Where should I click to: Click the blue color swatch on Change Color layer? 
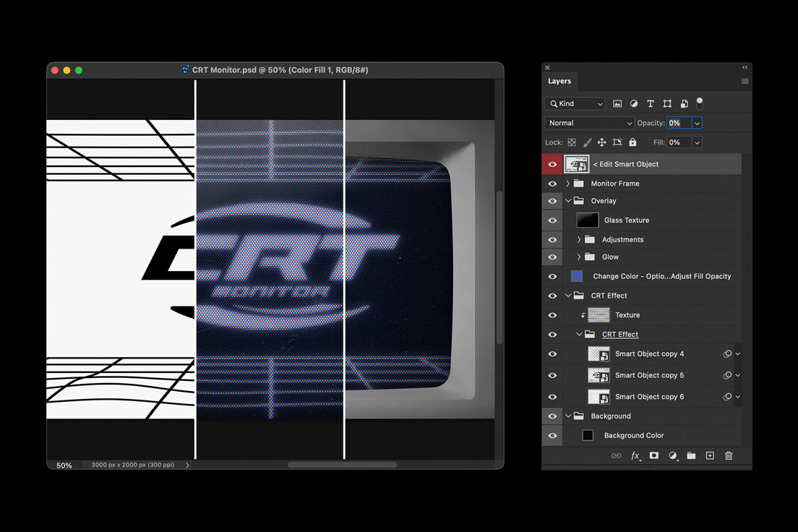[x=576, y=275]
